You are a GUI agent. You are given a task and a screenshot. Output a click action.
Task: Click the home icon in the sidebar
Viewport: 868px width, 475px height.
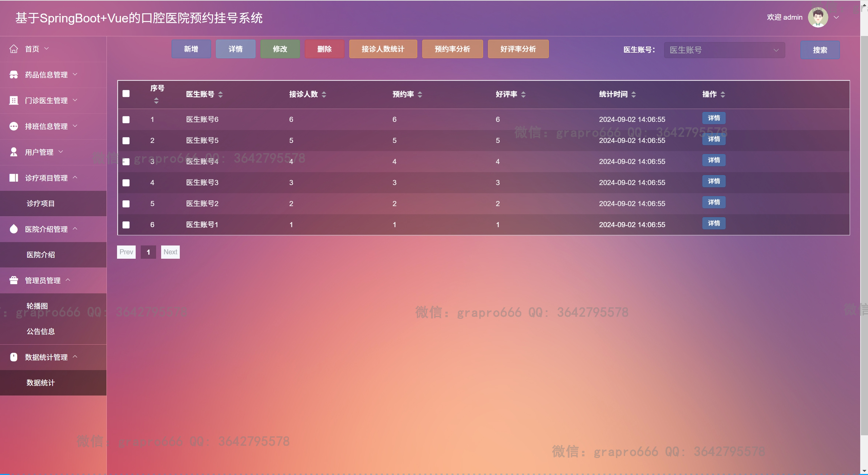(x=14, y=49)
